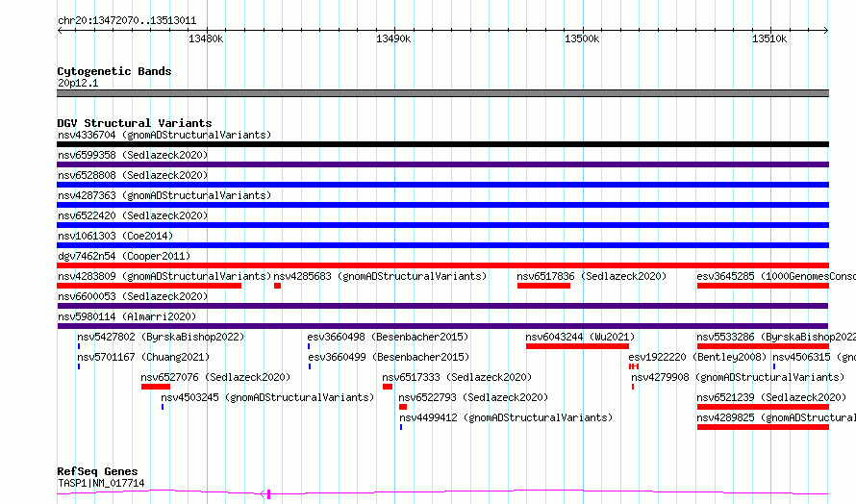The width and height of the screenshot is (856, 504).
Task: Click the nsv4285683 gnomAD variant label
Action: (x=380, y=276)
